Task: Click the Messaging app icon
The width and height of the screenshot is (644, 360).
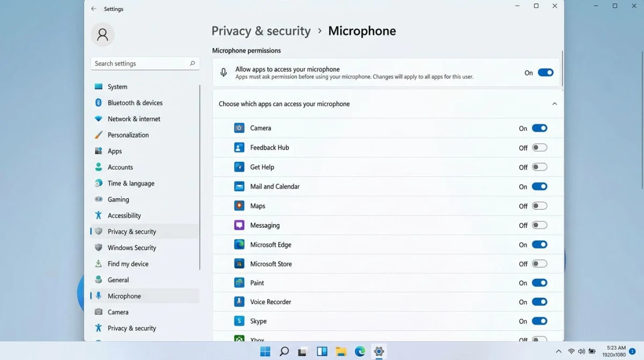Action: click(x=239, y=225)
